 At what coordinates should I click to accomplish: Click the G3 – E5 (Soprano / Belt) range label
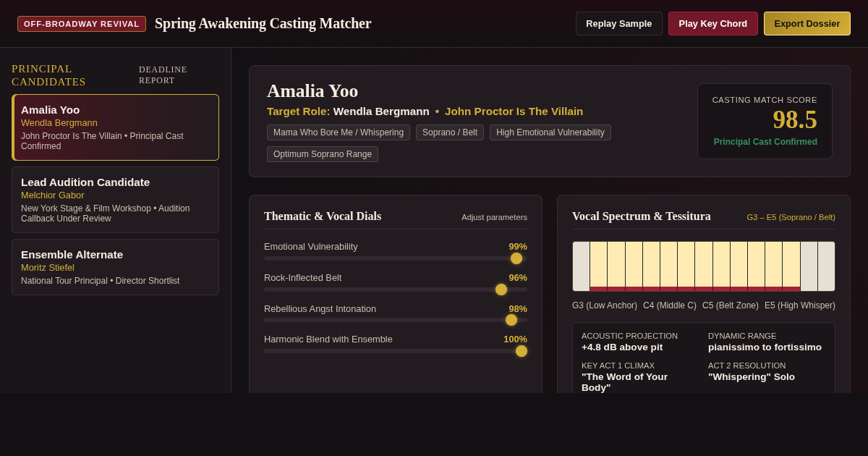791,217
